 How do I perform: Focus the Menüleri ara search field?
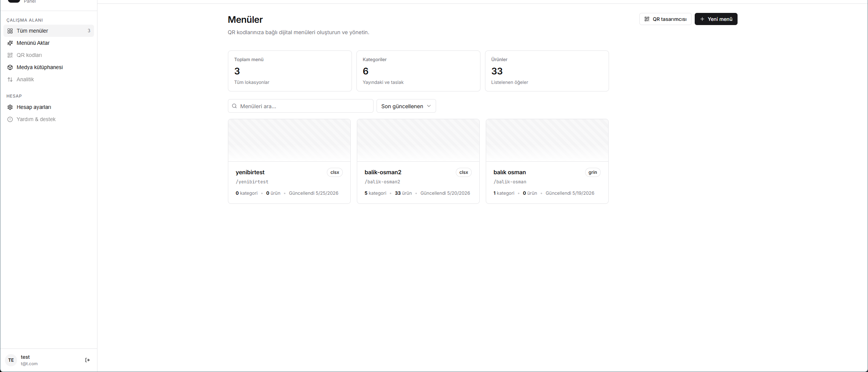tap(301, 106)
